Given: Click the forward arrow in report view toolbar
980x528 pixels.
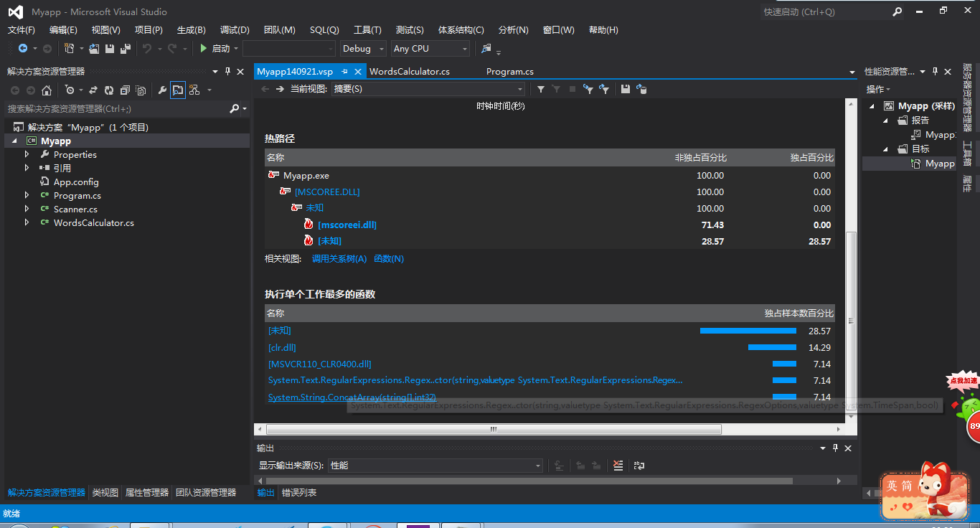Looking at the screenshot, I should [281, 89].
